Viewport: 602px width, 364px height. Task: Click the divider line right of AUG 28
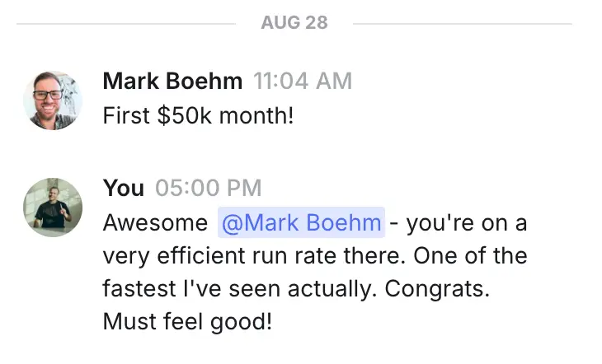point(463,24)
